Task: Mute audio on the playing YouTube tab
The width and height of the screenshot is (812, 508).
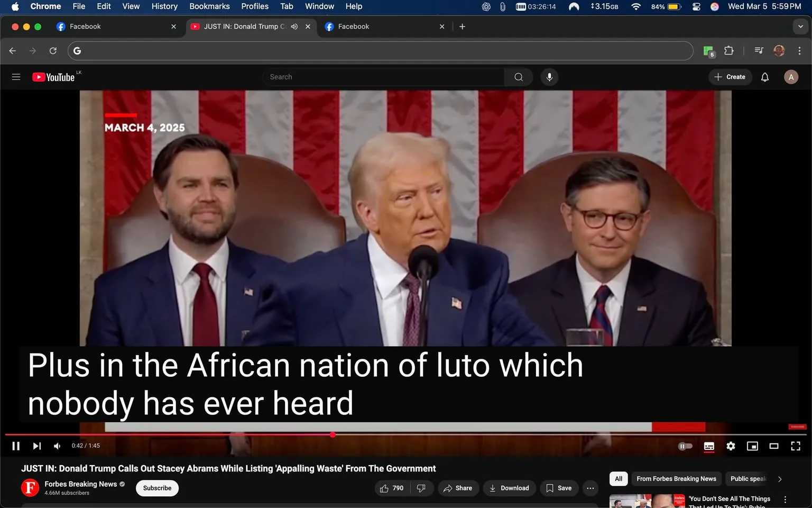Action: (x=294, y=26)
